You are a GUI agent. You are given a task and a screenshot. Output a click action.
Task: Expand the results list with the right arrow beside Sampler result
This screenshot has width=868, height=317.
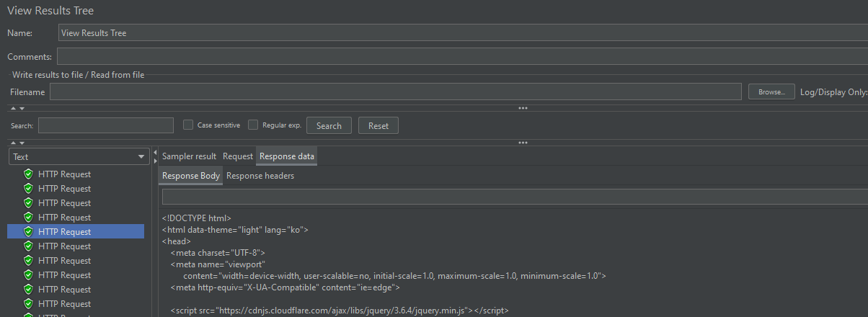155,161
